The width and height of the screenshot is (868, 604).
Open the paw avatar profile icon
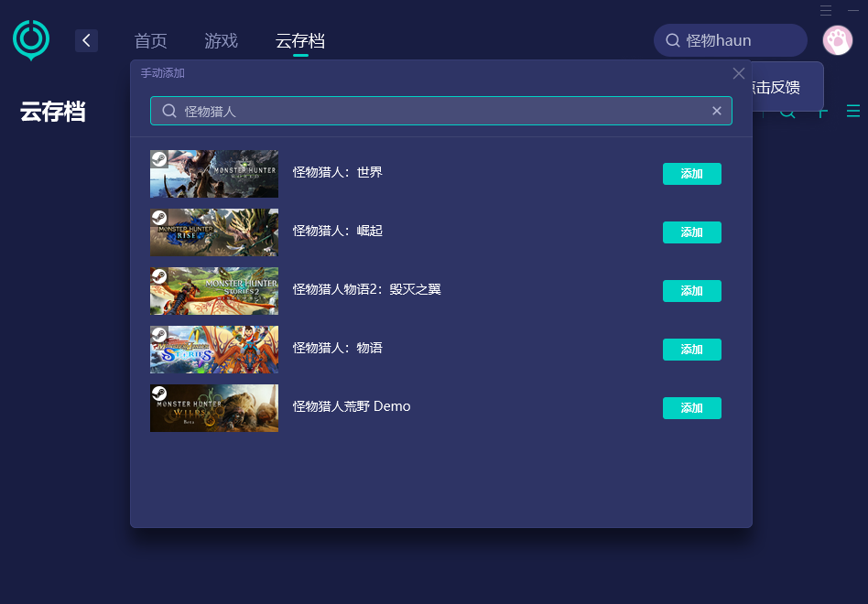pos(837,40)
